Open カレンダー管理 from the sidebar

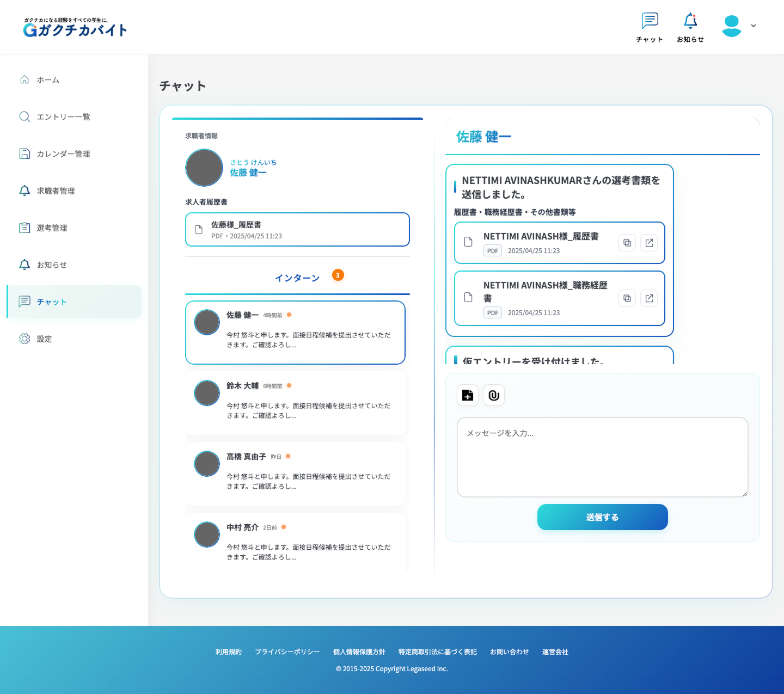click(63, 154)
